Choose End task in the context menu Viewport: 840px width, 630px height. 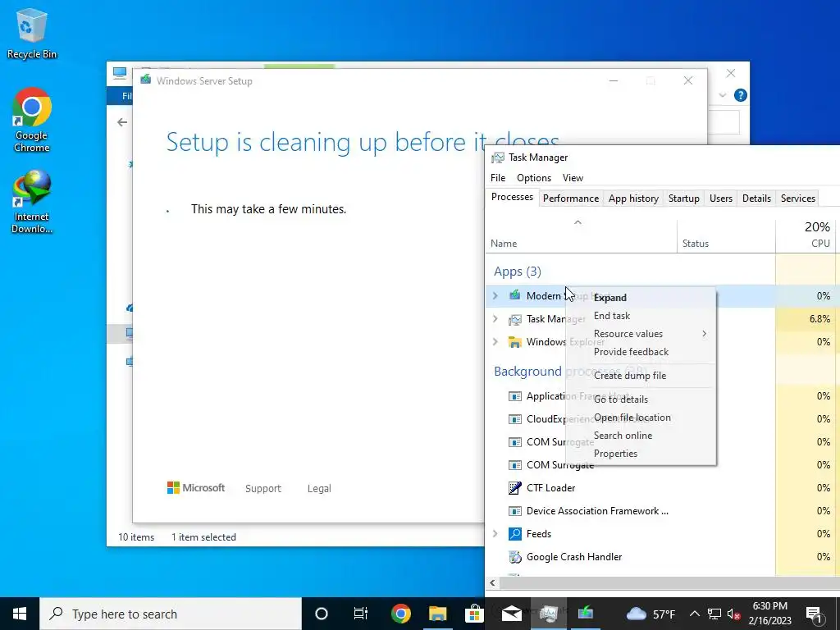click(641, 316)
